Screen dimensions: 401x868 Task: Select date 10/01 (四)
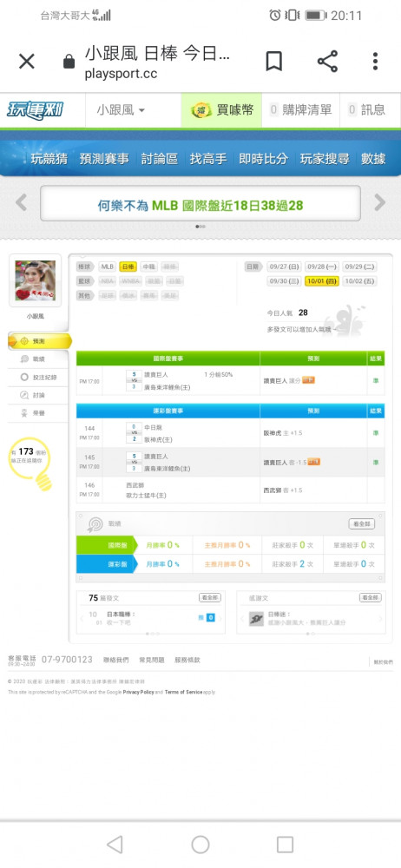[x=322, y=281]
